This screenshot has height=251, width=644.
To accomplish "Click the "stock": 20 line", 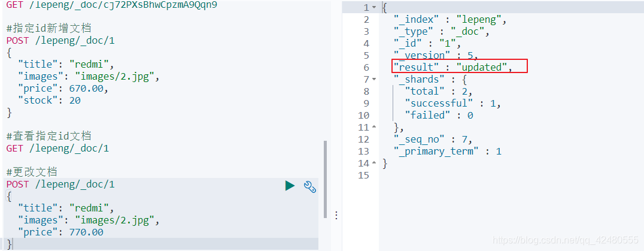I will pos(49,100).
